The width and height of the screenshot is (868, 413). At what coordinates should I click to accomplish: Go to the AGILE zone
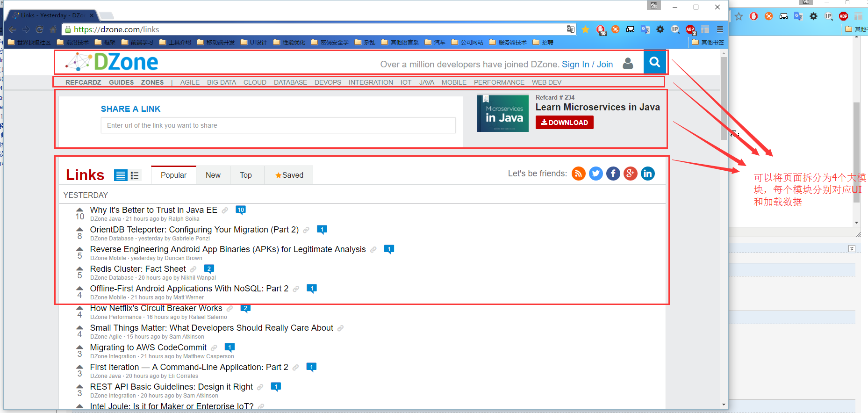(x=190, y=82)
